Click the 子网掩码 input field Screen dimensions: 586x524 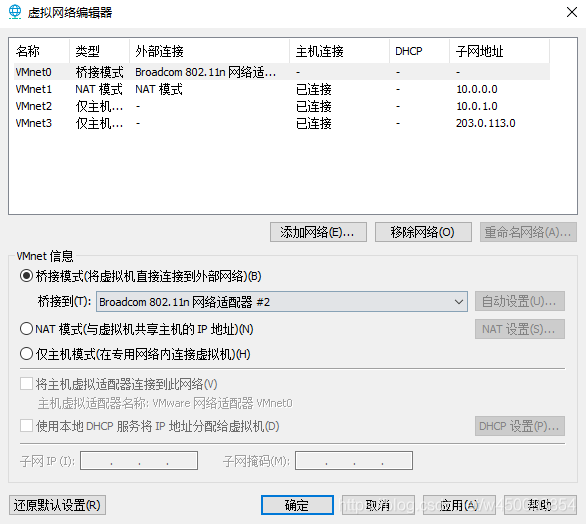click(x=354, y=460)
